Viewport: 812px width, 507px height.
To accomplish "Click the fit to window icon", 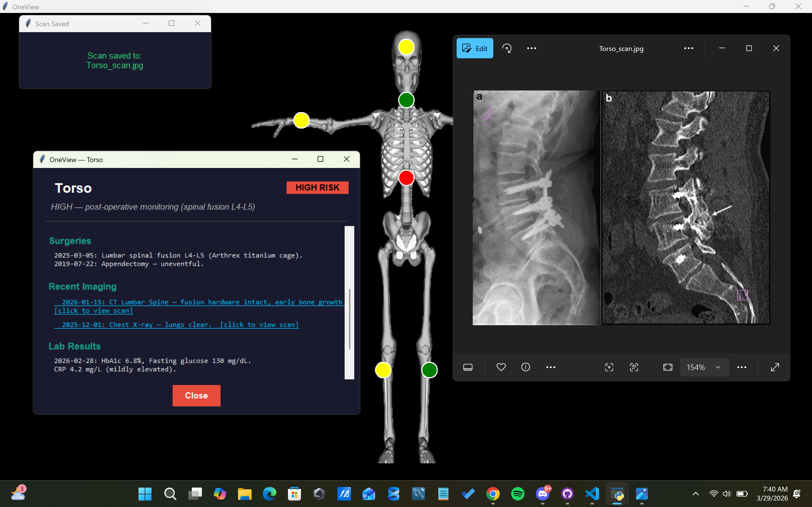I will 668,367.
